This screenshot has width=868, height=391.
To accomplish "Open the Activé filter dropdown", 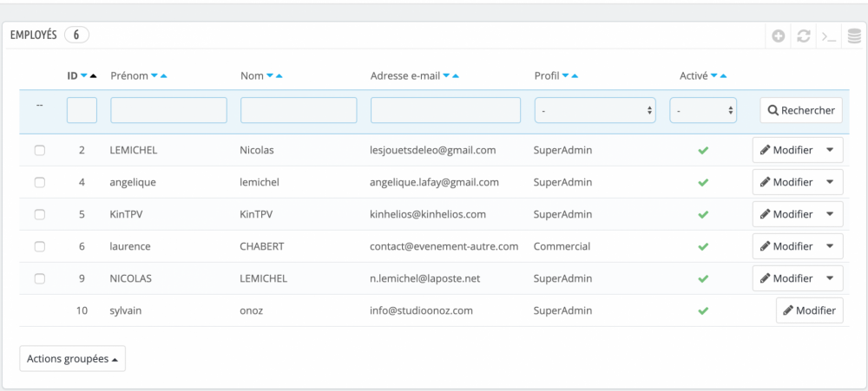I will [x=703, y=110].
